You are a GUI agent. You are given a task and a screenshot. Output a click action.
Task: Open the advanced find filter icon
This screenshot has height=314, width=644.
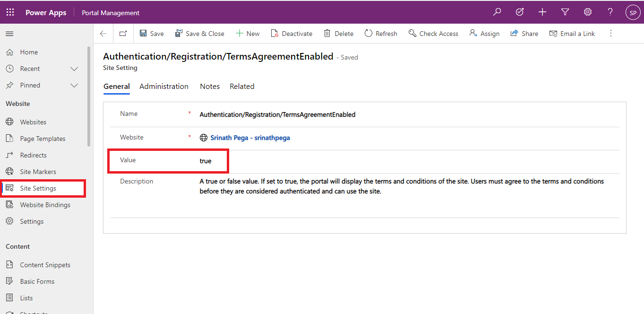pyautogui.click(x=565, y=12)
